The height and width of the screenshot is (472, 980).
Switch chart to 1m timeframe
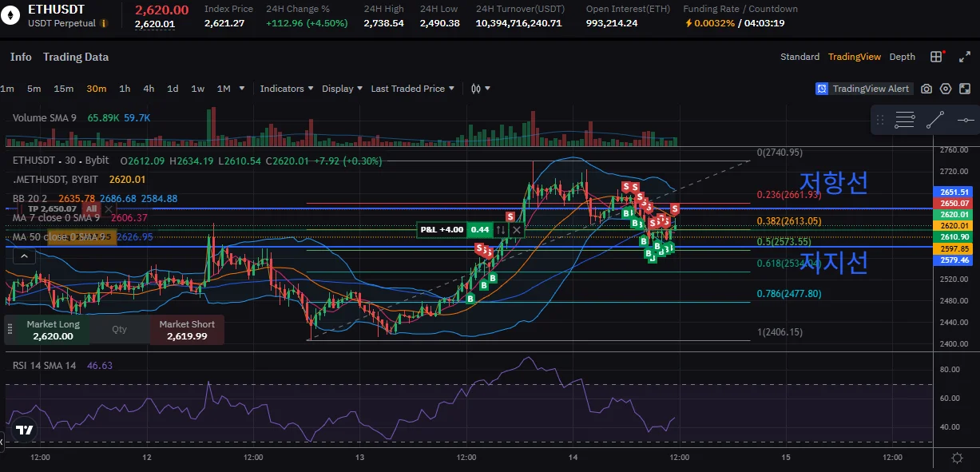point(7,89)
